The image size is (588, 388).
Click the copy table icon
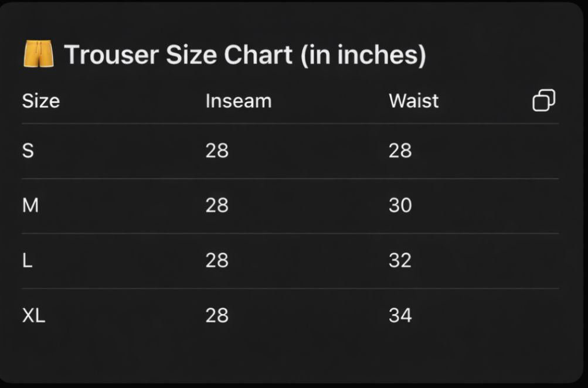(543, 101)
